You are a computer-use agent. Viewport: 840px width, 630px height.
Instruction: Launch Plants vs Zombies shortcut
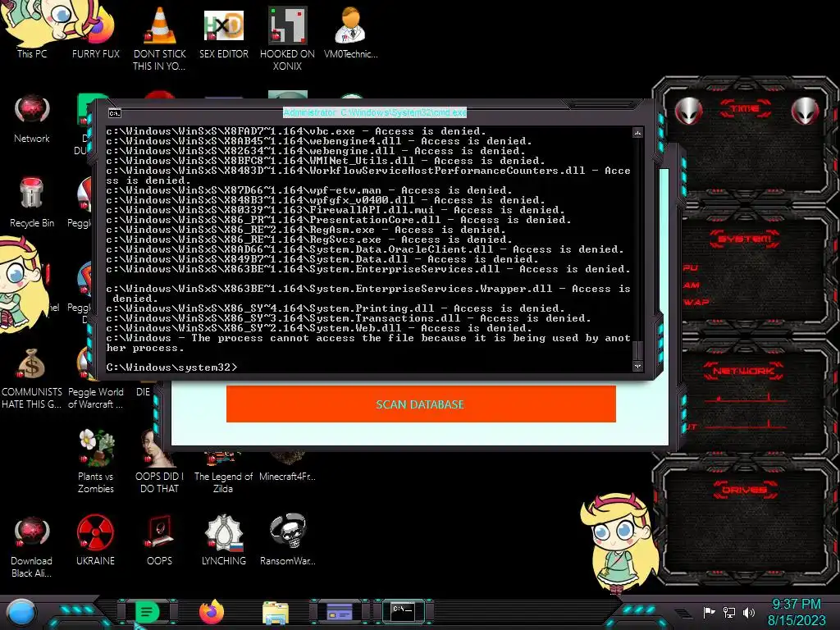point(96,461)
